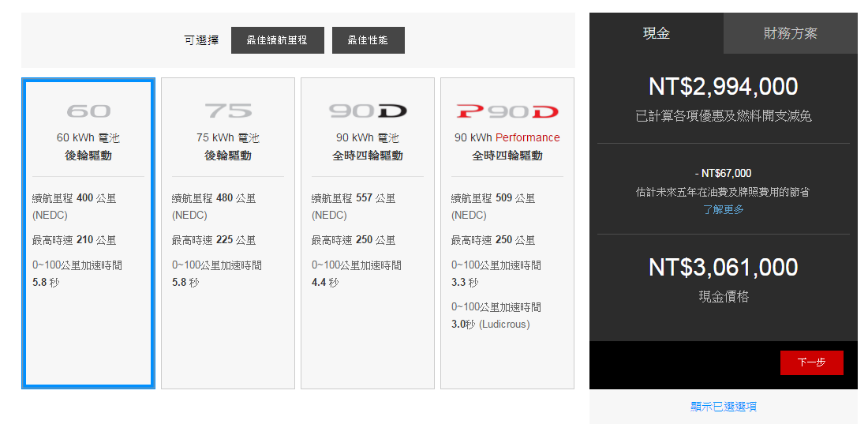Click 最高時速 210 公里 text
This screenshot has width=868, height=428.
click(x=74, y=240)
